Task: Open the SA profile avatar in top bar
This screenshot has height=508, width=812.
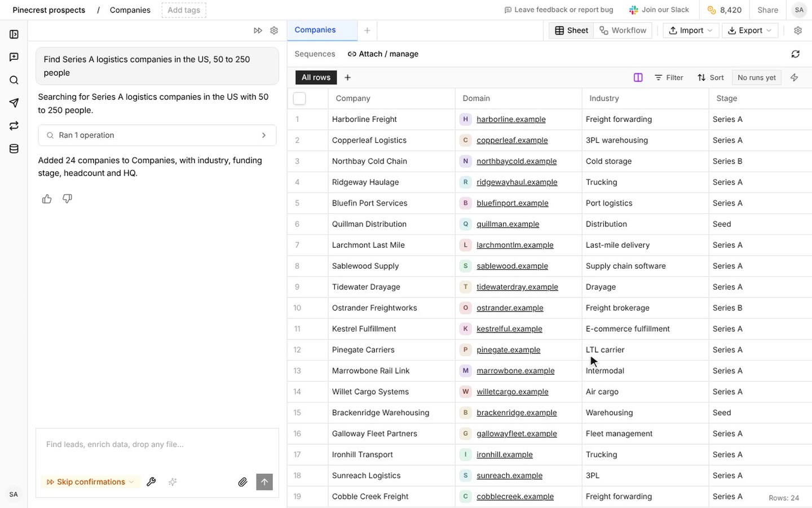Action: pyautogui.click(x=799, y=10)
